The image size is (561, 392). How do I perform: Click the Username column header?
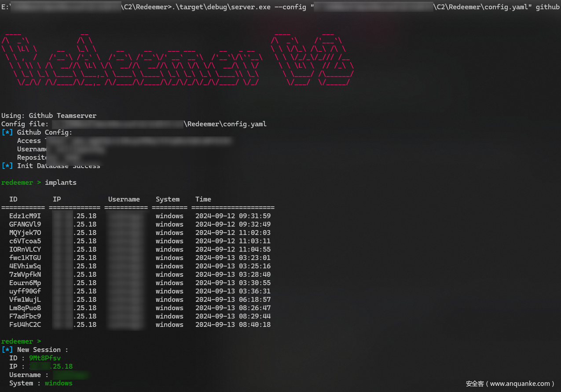point(124,199)
